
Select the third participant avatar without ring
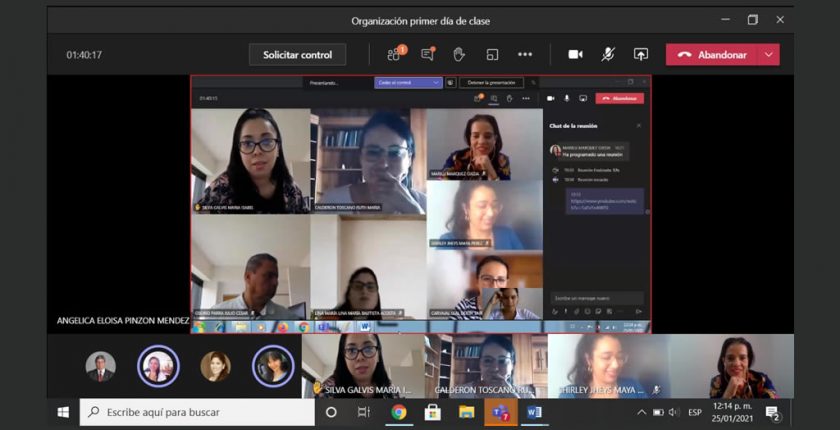[215, 366]
